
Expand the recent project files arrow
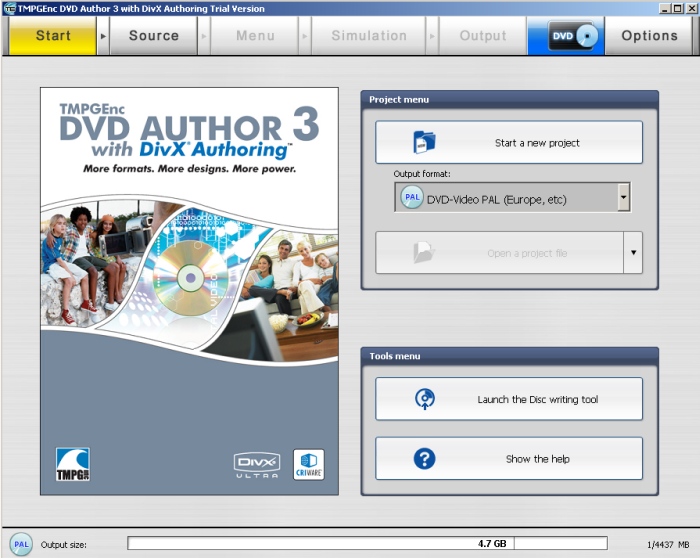pyautogui.click(x=633, y=253)
